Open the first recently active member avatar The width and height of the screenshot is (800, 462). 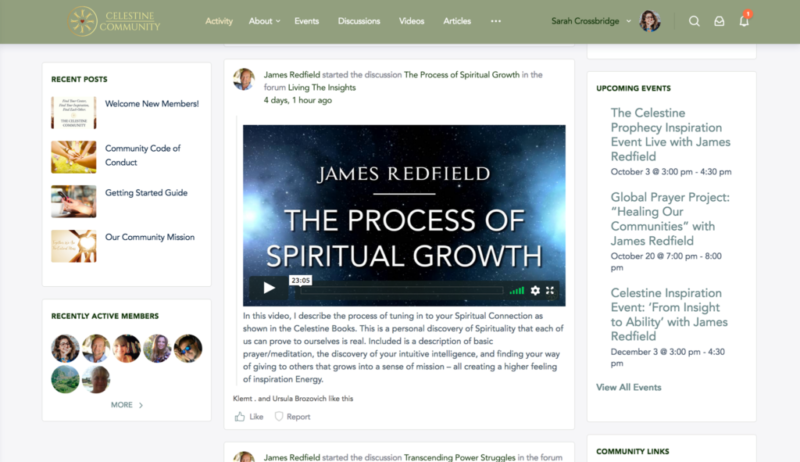[x=65, y=348]
